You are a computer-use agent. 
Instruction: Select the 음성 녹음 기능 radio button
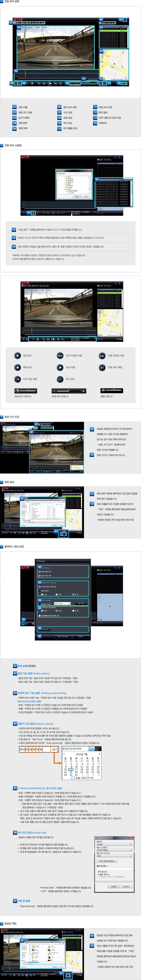40,576
